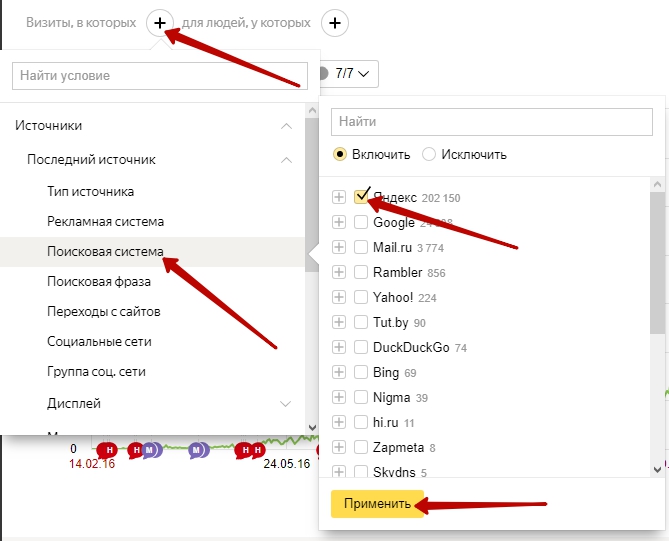
Task: Click the purple М marker left of 24.05.16
Action: click(198, 450)
